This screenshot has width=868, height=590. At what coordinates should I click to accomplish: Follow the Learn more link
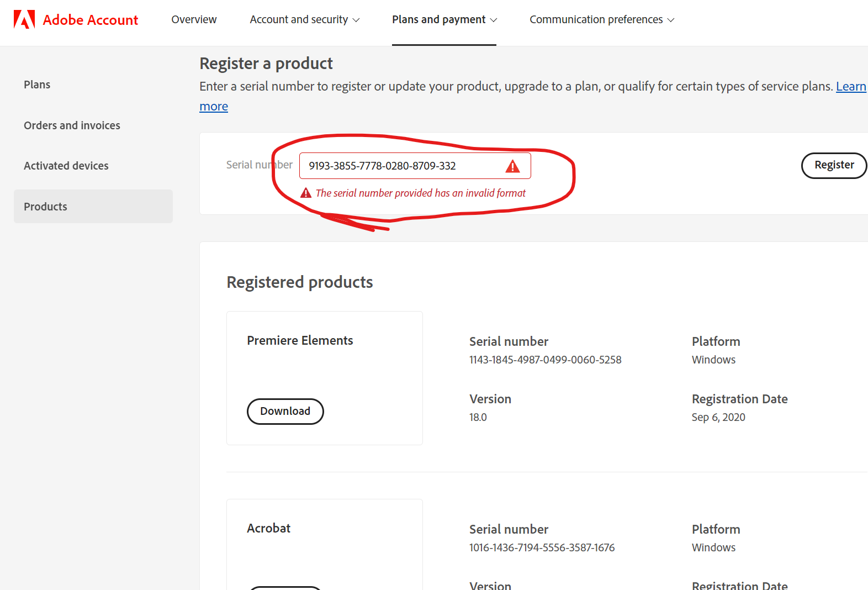tap(850, 87)
